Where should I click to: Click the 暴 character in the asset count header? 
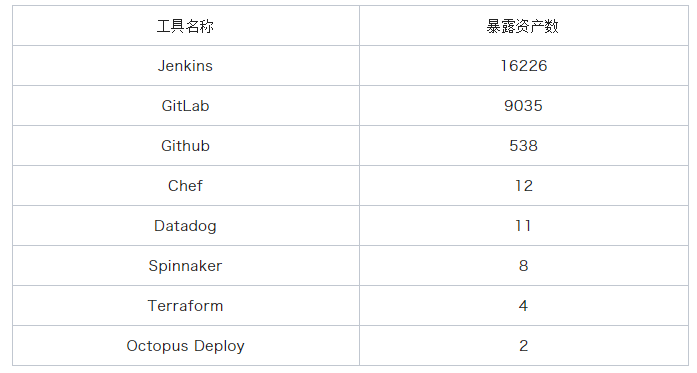click(493, 26)
